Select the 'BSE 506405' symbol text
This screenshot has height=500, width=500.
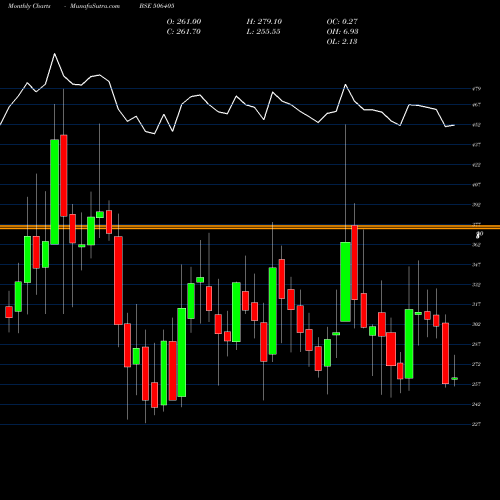[157, 6]
